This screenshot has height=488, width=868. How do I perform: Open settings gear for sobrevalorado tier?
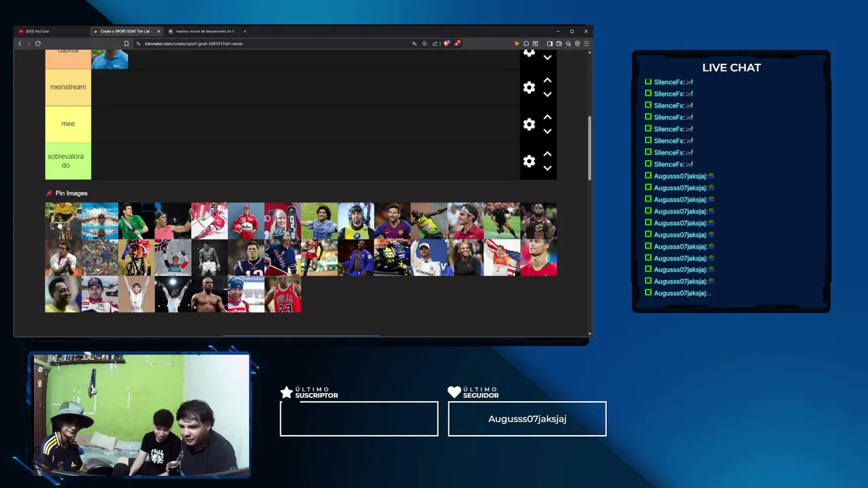click(x=529, y=161)
